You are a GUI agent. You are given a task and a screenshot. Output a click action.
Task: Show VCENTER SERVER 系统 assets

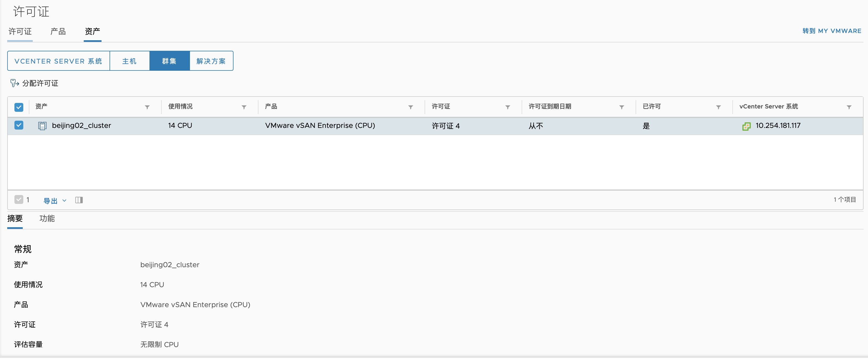click(x=59, y=61)
